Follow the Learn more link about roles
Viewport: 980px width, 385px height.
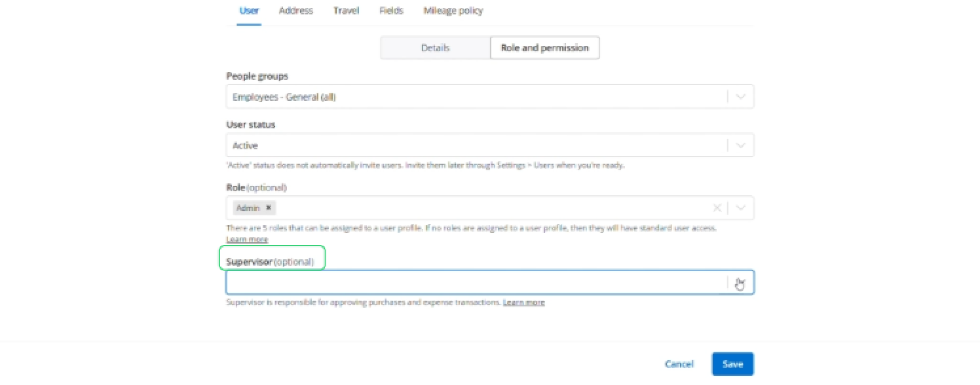pyautogui.click(x=247, y=239)
